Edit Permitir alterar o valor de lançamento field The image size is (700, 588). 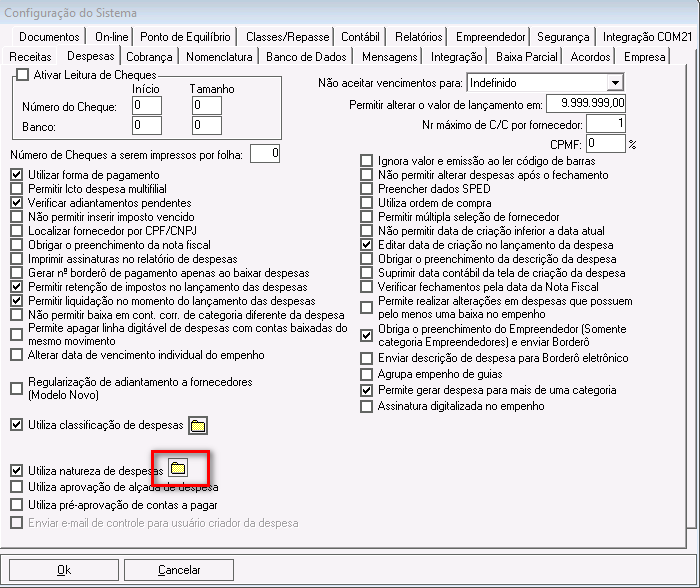(x=586, y=103)
